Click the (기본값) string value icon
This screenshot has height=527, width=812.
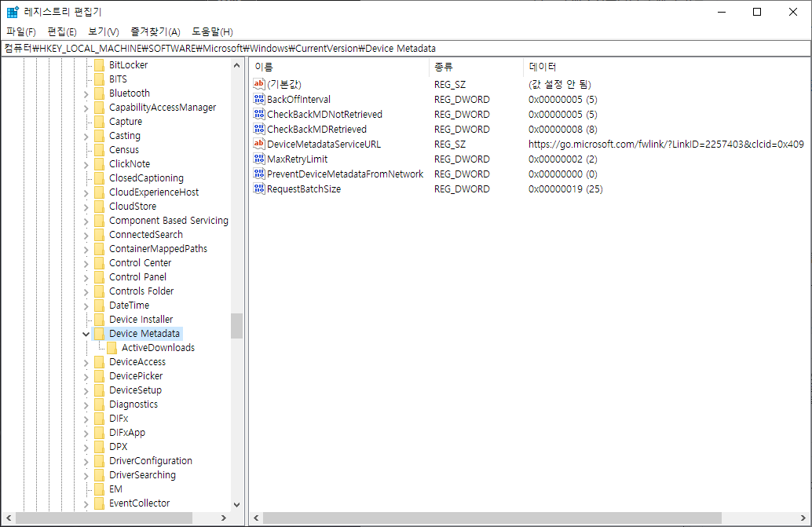coord(259,84)
